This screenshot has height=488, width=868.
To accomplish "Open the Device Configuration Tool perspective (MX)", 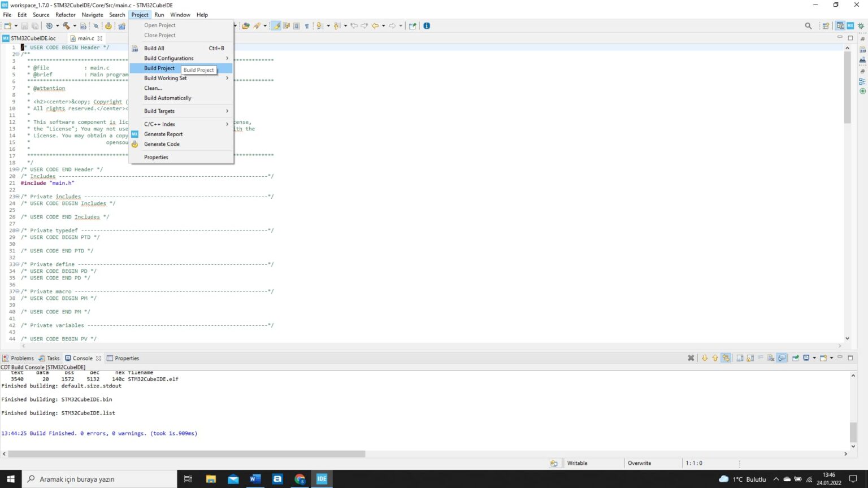I will click(850, 26).
